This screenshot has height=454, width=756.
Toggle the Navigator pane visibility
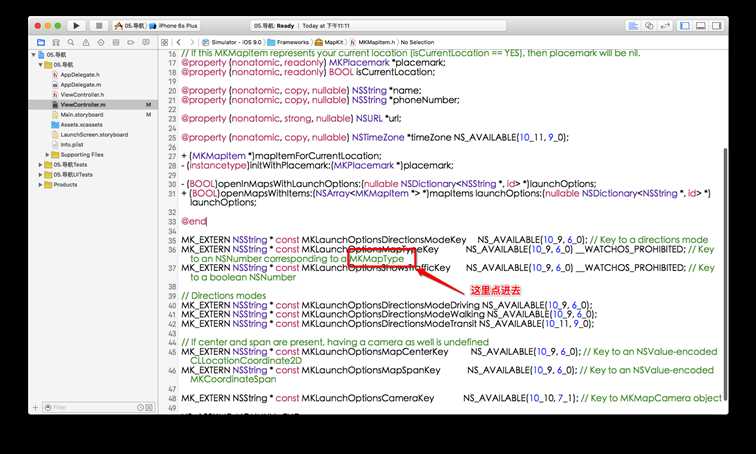[685, 26]
